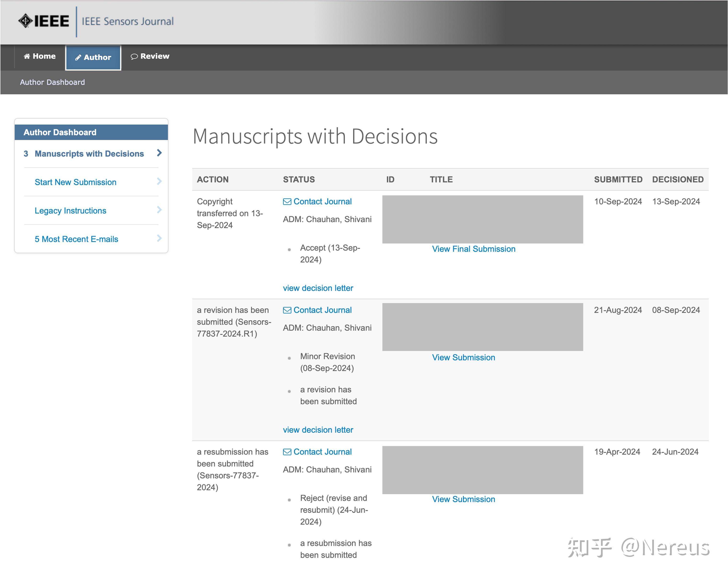Expand Manuscripts with Decisions chevron
The height and width of the screenshot is (577, 728).
(159, 153)
